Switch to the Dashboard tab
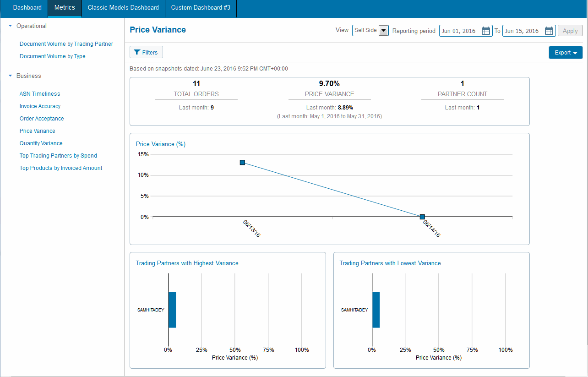Image resolution: width=588 pixels, height=377 pixels. coord(27,8)
